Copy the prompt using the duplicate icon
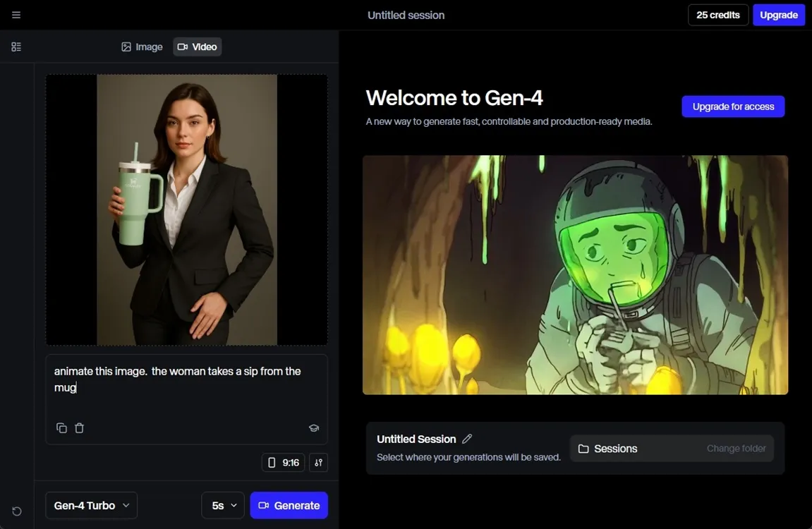The image size is (812, 529). coord(61,427)
